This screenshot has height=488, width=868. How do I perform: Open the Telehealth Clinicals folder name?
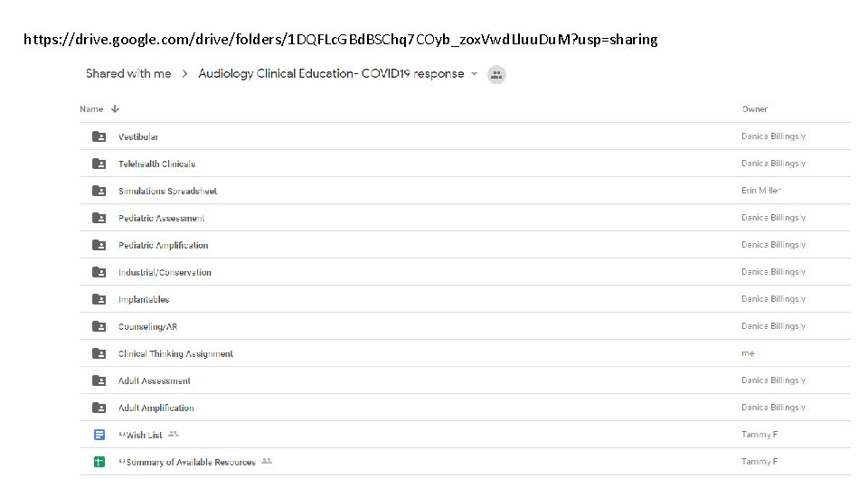(156, 164)
